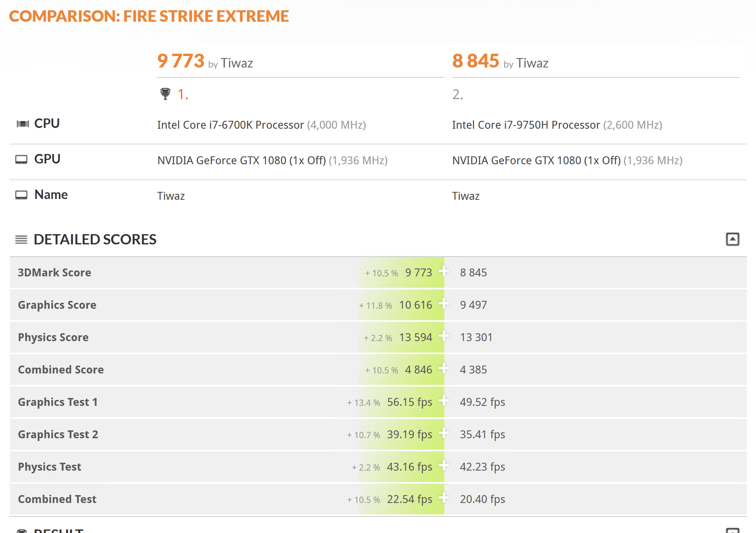Click the plus icon on Graphics Test 2 row
This screenshot has height=533, width=756.
tap(444, 433)
